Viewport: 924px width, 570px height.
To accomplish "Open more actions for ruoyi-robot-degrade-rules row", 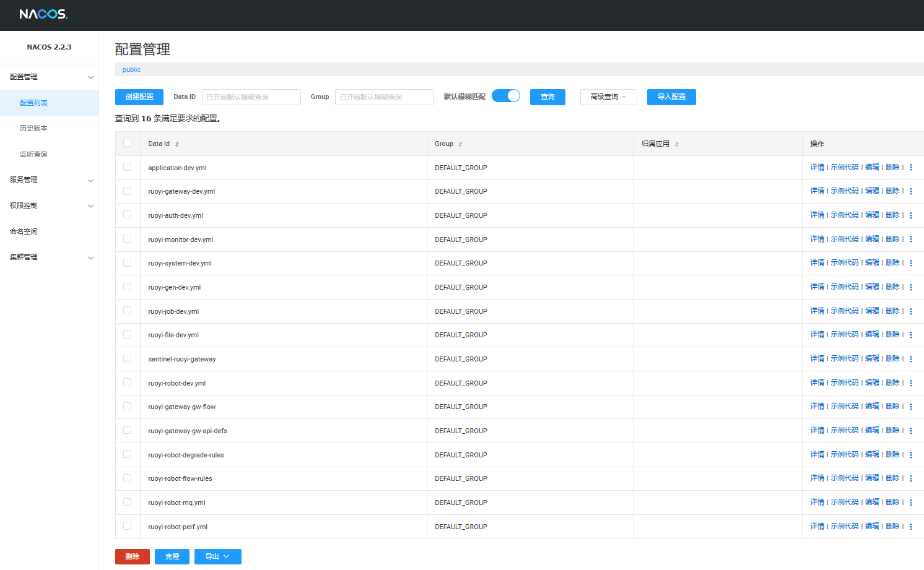I will pyautogui.click(x=911, y=455).
